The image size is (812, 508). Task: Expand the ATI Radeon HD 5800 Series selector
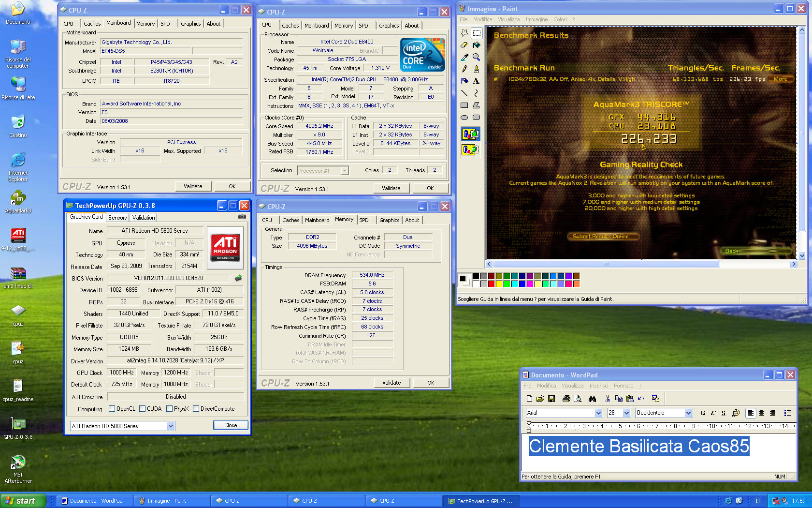(x=171, y=426)
